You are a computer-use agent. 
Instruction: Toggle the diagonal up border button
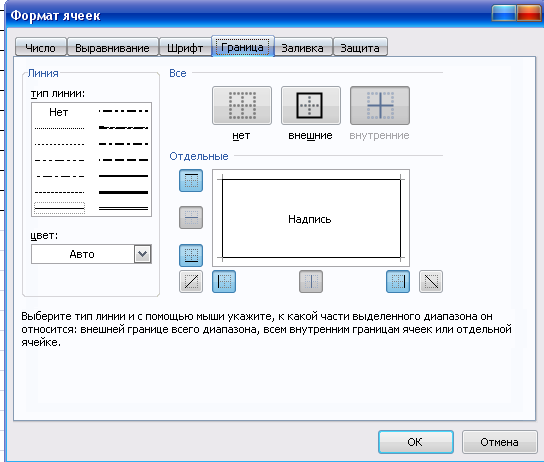[191, 281]
